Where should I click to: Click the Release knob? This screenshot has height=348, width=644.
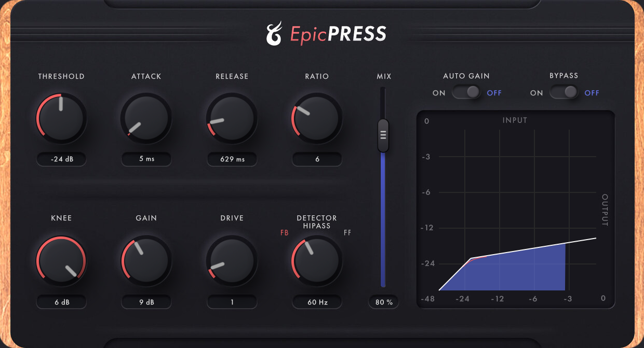232,118
